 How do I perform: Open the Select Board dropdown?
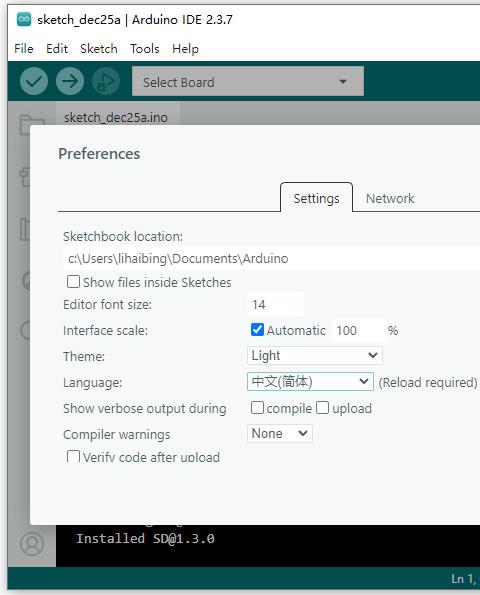tap(248, 81)
